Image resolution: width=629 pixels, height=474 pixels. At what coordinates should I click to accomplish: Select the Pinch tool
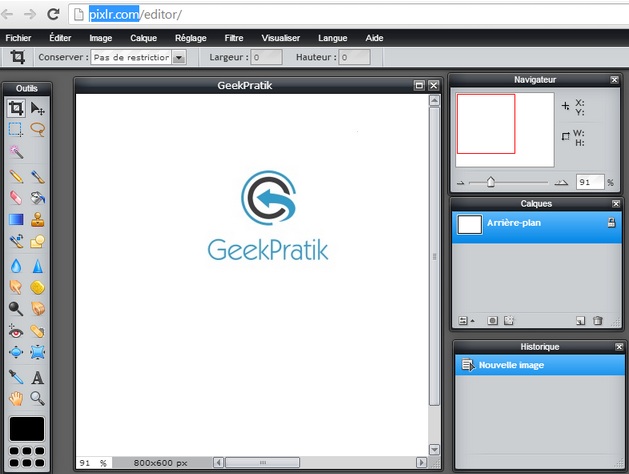click(38, 352)
